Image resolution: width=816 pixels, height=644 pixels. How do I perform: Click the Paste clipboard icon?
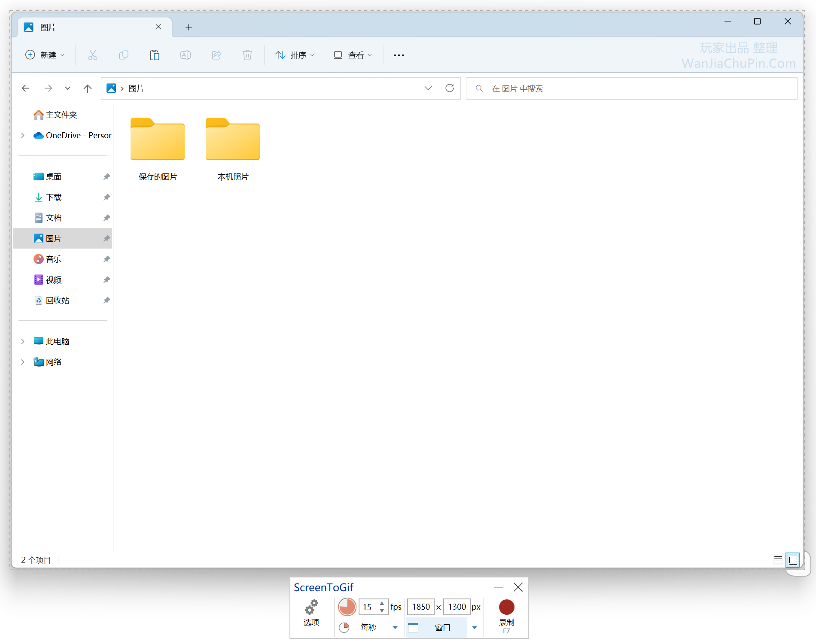tap(155, 55)
